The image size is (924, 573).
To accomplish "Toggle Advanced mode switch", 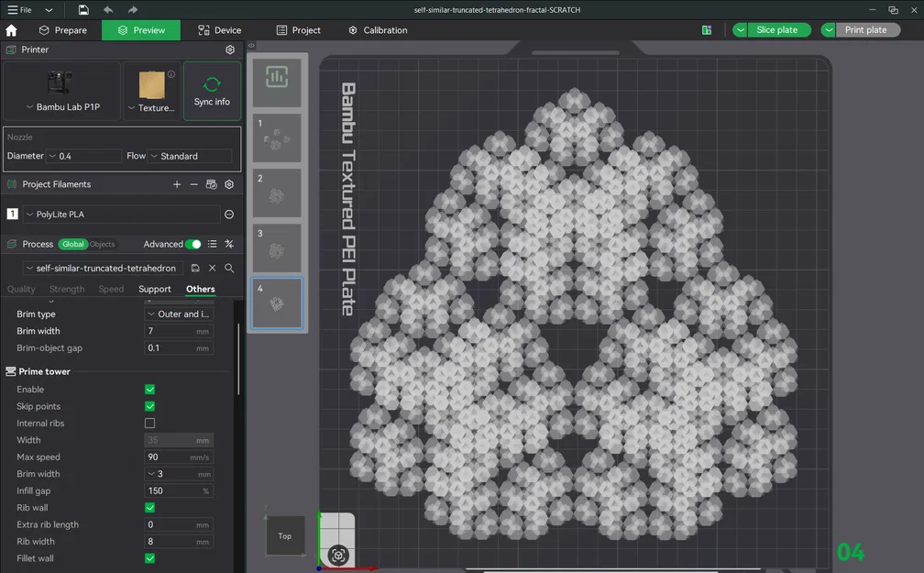I will tap(192, 244).
